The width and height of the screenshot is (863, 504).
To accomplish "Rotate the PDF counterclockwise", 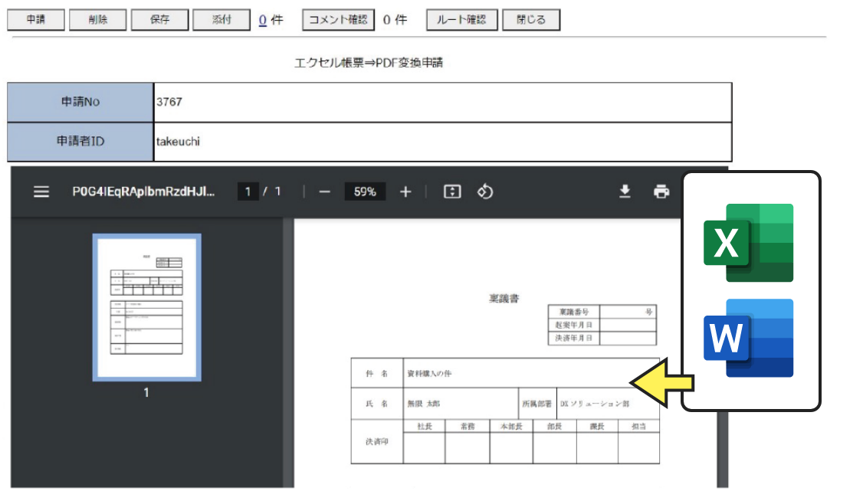I will click(485, 191).
